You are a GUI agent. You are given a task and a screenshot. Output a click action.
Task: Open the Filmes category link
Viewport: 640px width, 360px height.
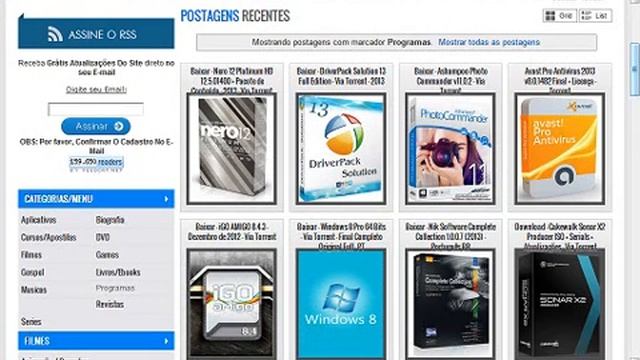[31, 255]
